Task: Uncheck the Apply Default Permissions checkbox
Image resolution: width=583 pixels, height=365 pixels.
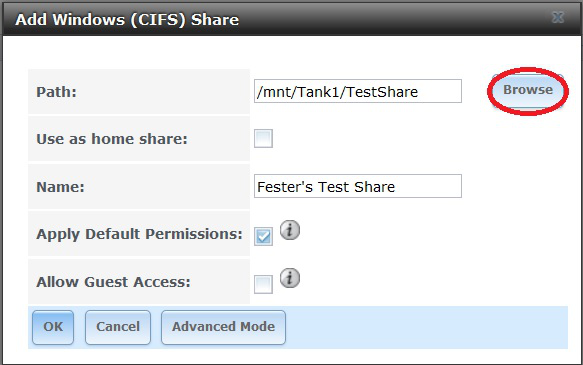Action: pos(263,236)
